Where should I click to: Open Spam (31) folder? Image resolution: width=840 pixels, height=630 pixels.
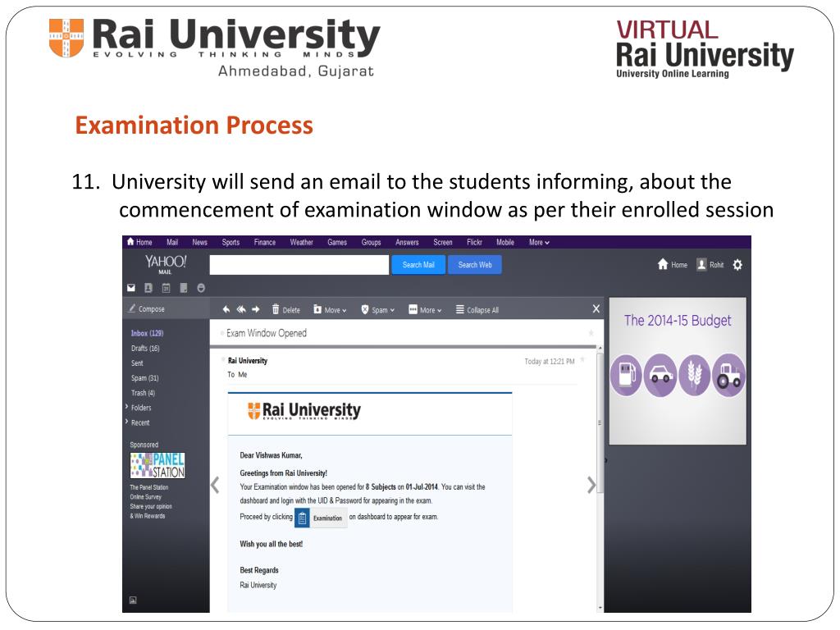pos(144,378)
